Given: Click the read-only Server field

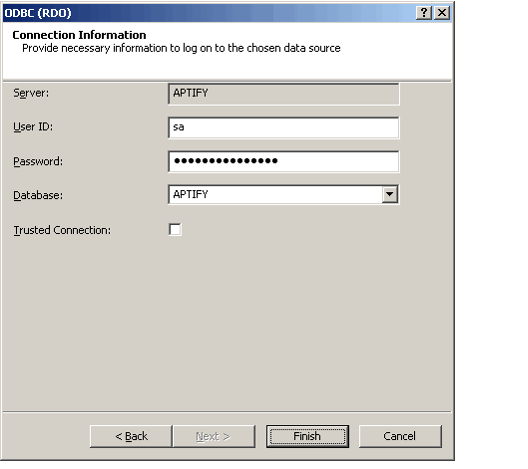Looking at the screenshot, I should [284, 94].
